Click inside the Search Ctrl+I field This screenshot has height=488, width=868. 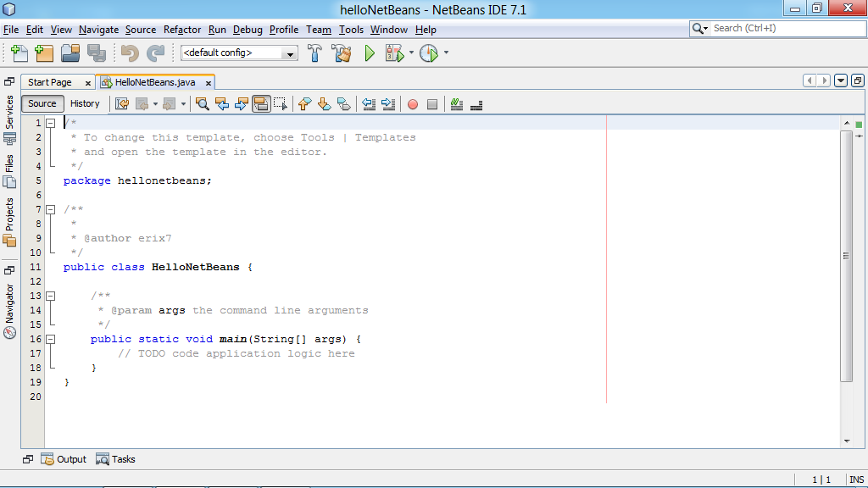pos(780,28)
